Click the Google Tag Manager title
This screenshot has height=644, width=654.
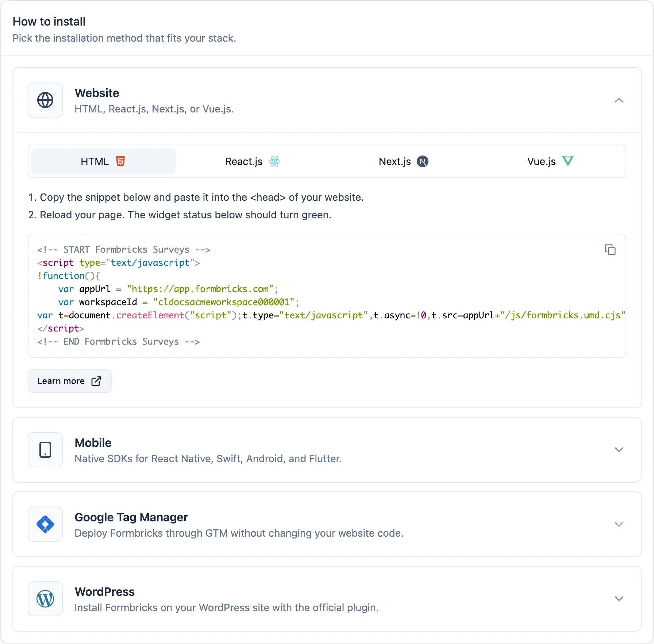pos(131,517)
